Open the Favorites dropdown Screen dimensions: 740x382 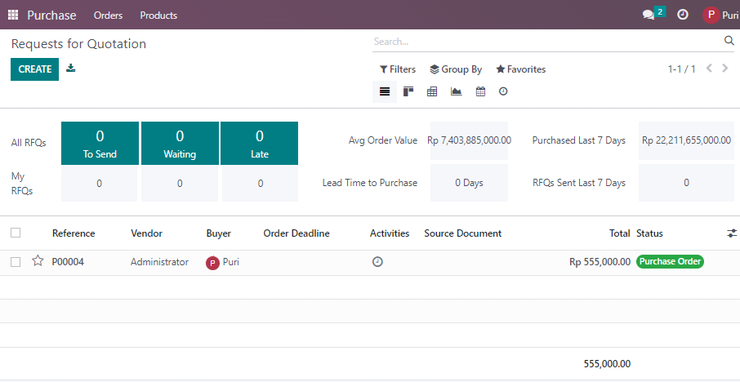[x=521, y=69]
